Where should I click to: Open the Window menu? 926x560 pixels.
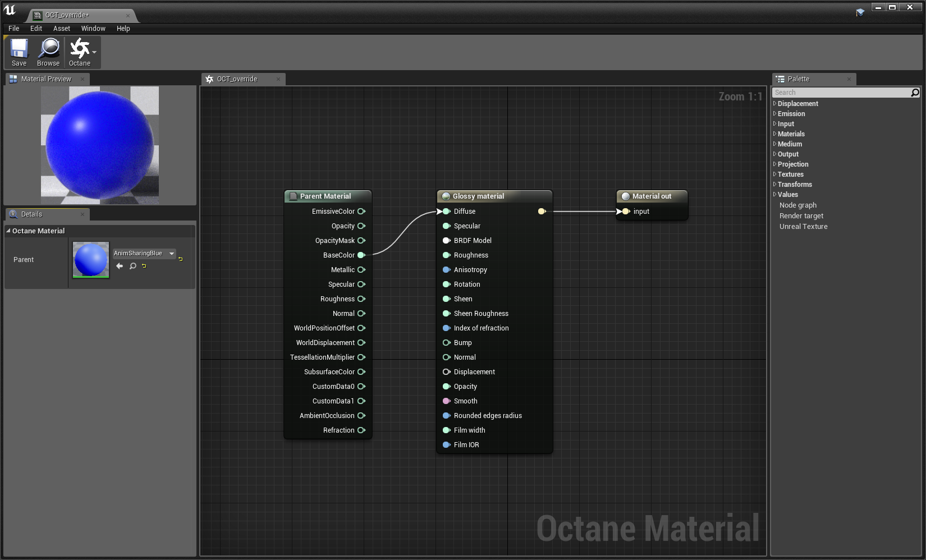coord(93,29)
